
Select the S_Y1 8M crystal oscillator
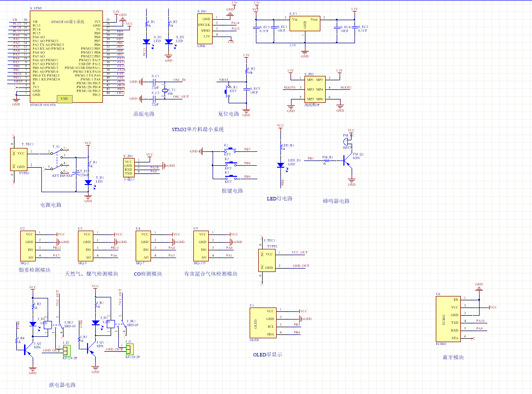click(165, 91)
